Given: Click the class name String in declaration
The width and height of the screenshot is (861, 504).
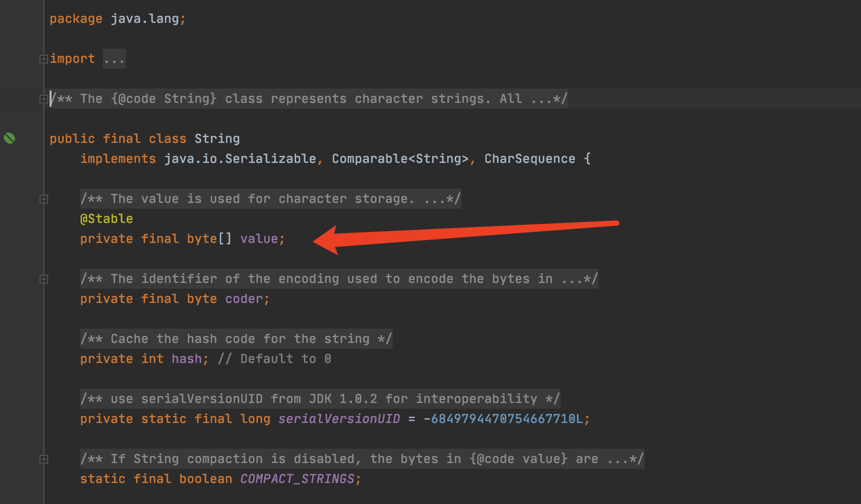Looking at the screenshot, I should pos(217,139).
